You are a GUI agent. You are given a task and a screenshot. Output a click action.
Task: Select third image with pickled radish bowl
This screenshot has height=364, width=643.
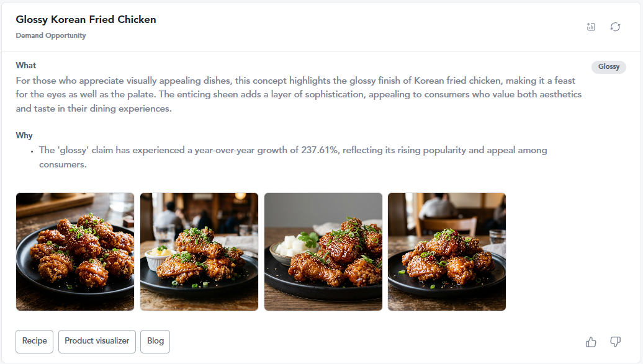click(x=323, y=252)
